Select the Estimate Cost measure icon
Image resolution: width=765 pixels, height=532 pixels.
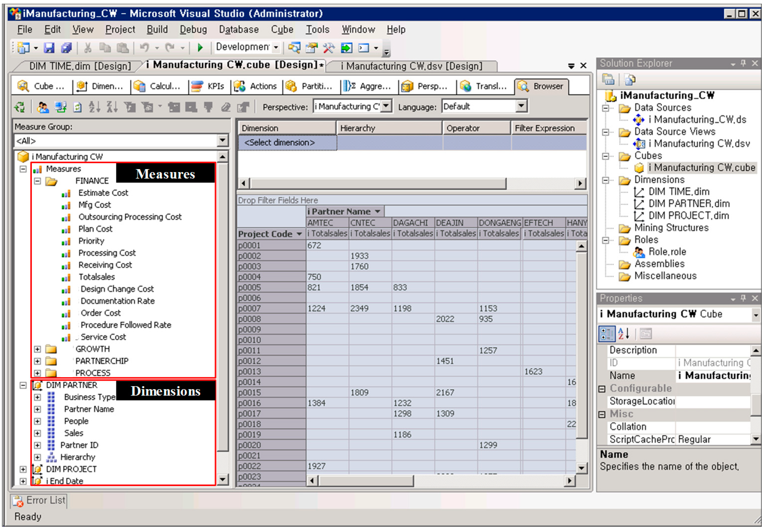[66, 193]
